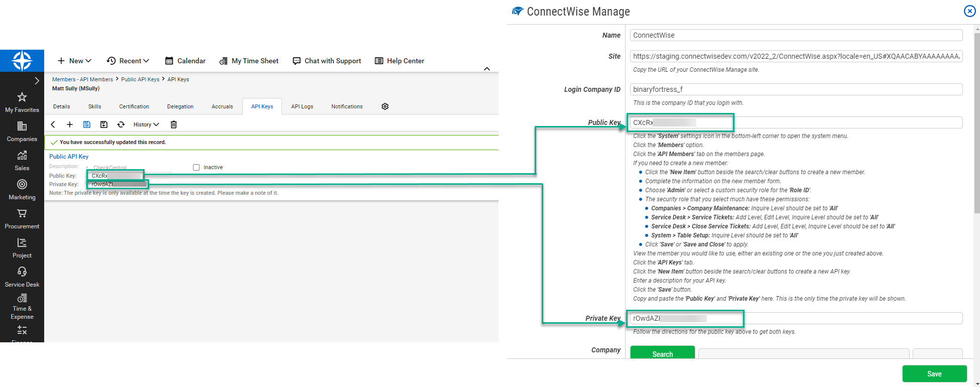
Task: Open the gear settings icon beside Notifications tab
Action: (385, 106)
